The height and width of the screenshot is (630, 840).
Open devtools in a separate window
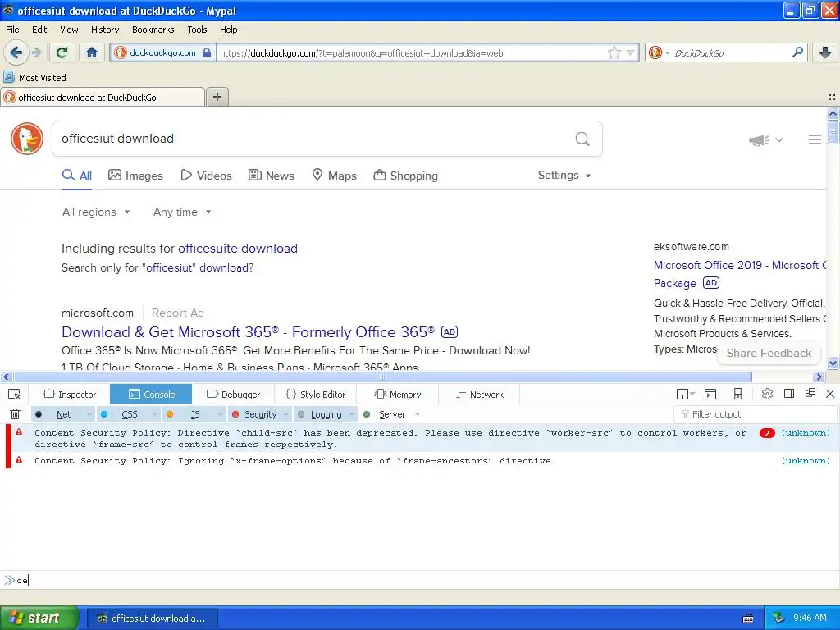click(x=810, y=394)
